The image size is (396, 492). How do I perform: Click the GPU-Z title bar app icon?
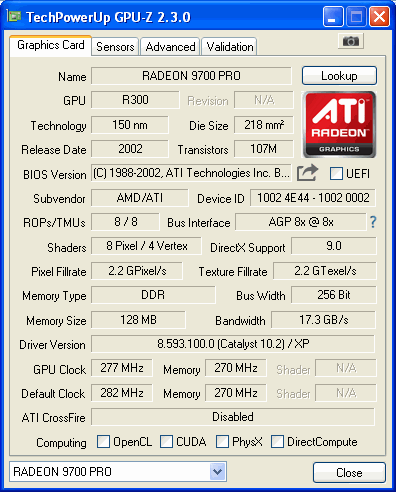14,16
